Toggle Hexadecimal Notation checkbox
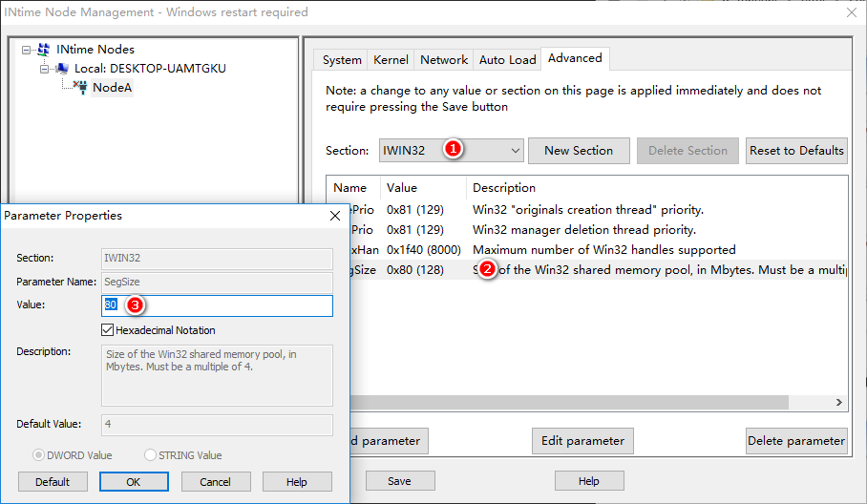The image size is (867, 504). [107, 330]
